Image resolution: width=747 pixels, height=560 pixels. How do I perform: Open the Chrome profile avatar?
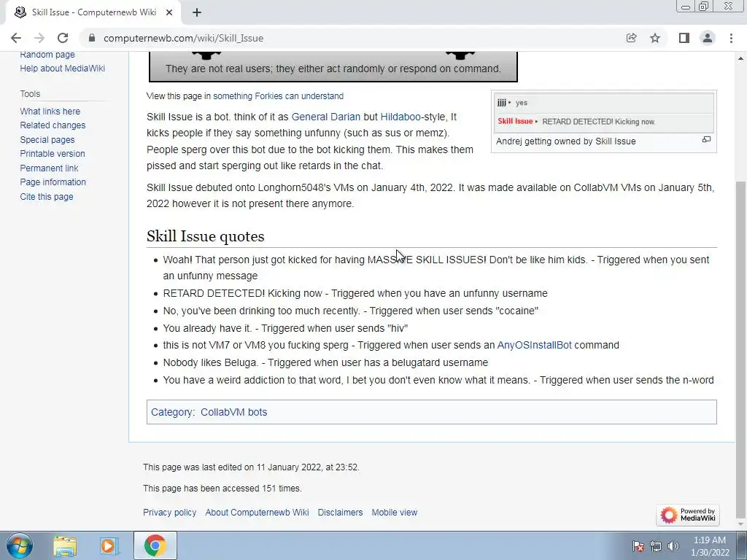tap(708, 38)
